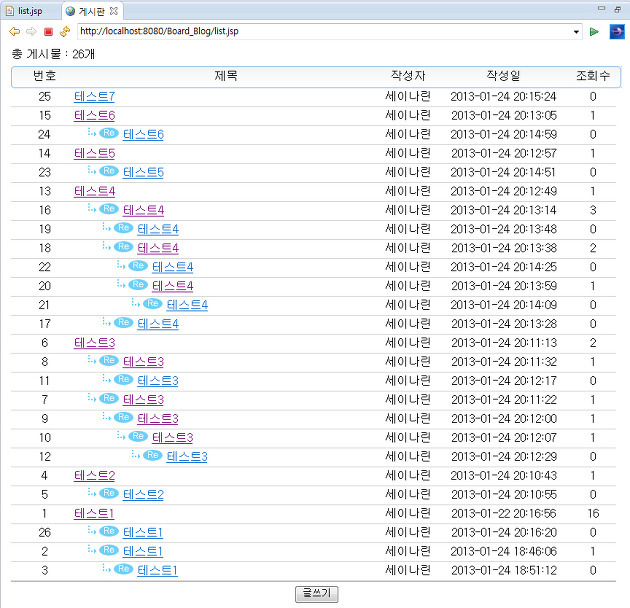Viewport: 630px width, 608px height.
Task: Click the 작성자 column header
Action: [408, 76]
